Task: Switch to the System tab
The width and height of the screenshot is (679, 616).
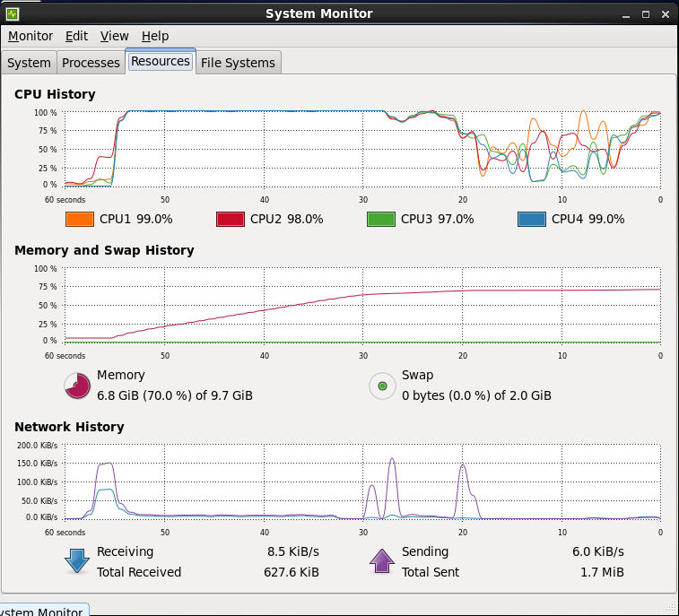Action: (x=29, y=63)
